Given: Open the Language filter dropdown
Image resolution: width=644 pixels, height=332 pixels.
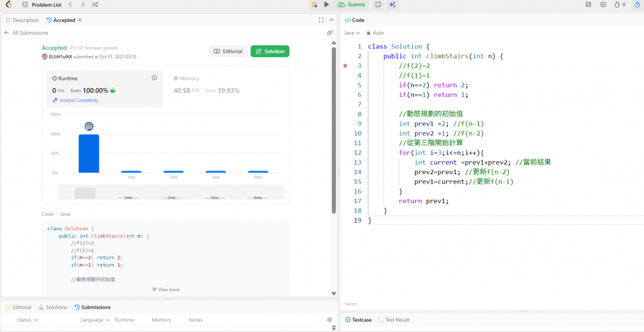Looking at the screenshot, I should pos(95,319).
